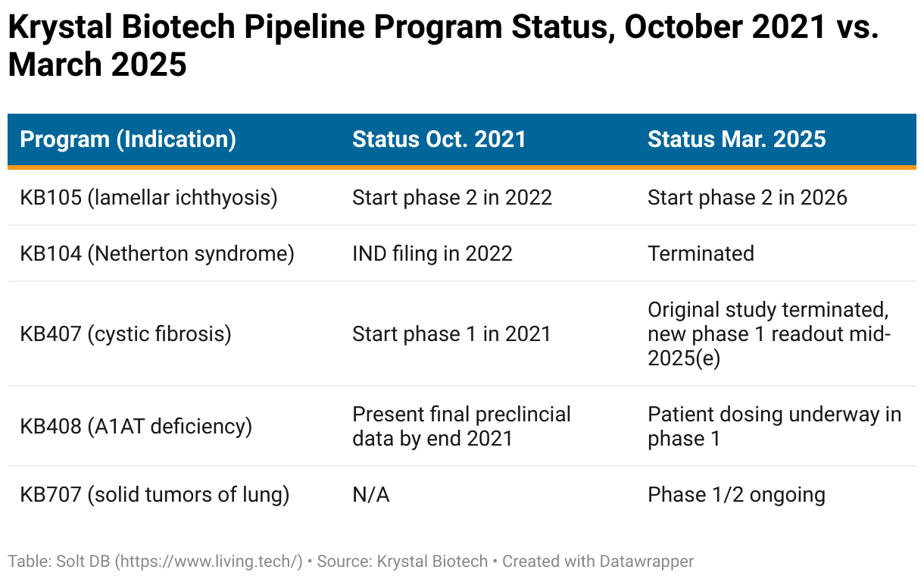Image resolution: width=924 pixels, height=579 pixels.
Task: Click the Status Mar. 2025 column header
Action: click(x=736, y=139)
